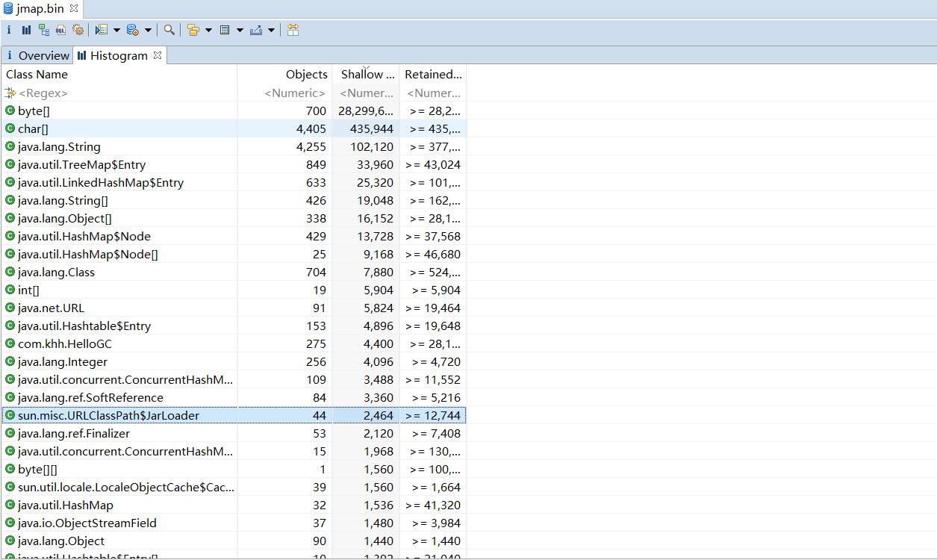The height and width of the screenshot is (560, 937).
Task: Open the Export dropdown arrow
Action: [271, 30]
